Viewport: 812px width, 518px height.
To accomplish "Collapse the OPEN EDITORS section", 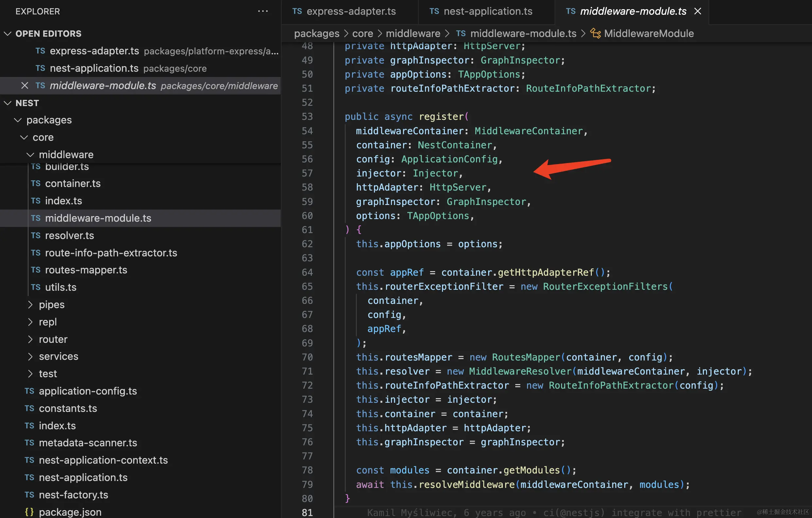I will coord(140,34).
